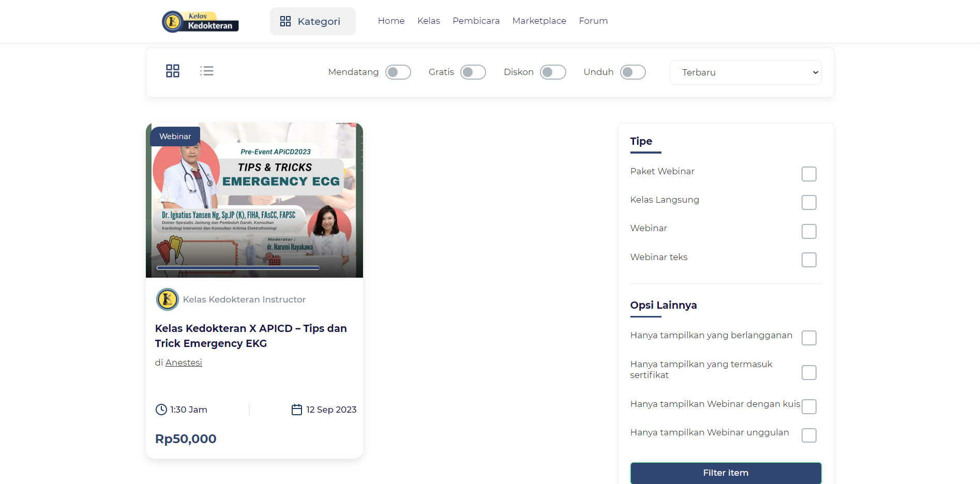
Task: Toggle the Unduh switch
Action: point(632,72)
